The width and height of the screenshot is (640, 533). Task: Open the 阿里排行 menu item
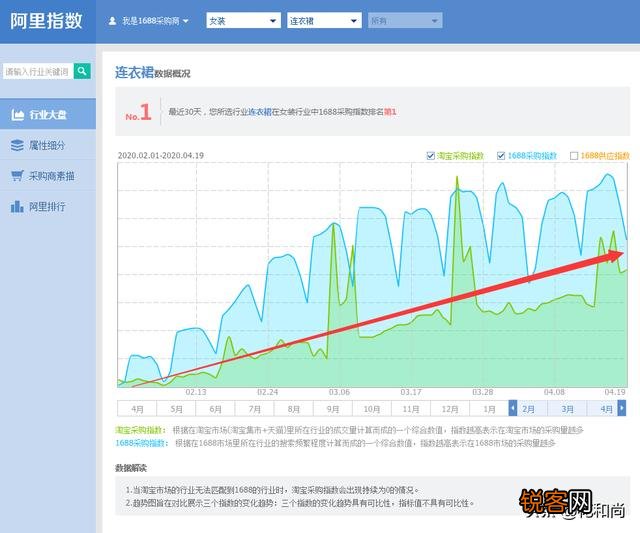[48, 206]
